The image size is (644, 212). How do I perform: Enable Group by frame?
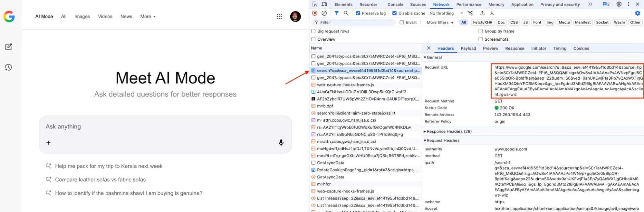[x=481, y=31]
